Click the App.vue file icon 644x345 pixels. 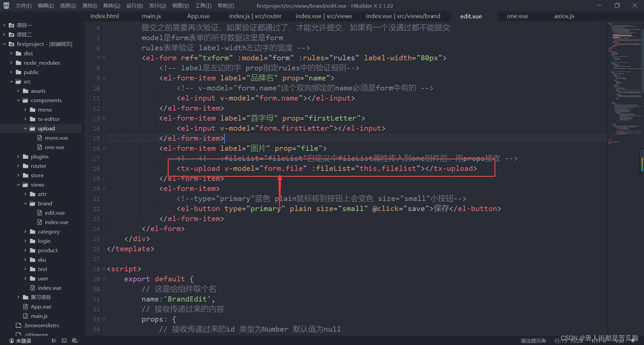25,306
